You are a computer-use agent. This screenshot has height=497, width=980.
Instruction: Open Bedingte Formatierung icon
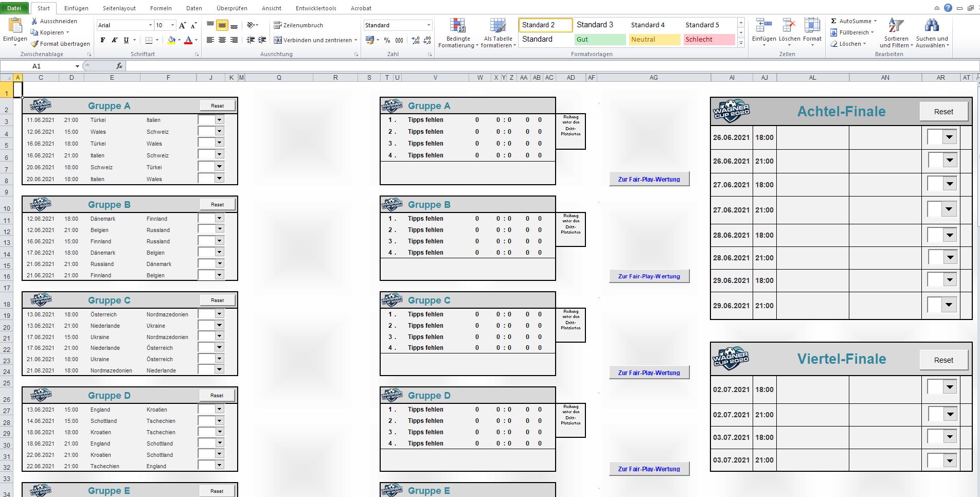[x=457, y=26]
